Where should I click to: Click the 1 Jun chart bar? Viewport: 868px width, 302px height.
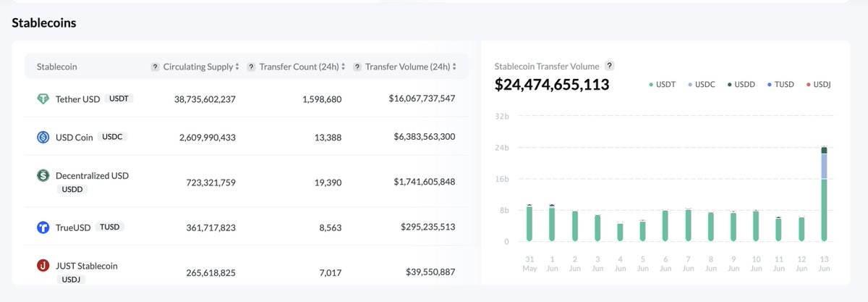click(552, 223)
